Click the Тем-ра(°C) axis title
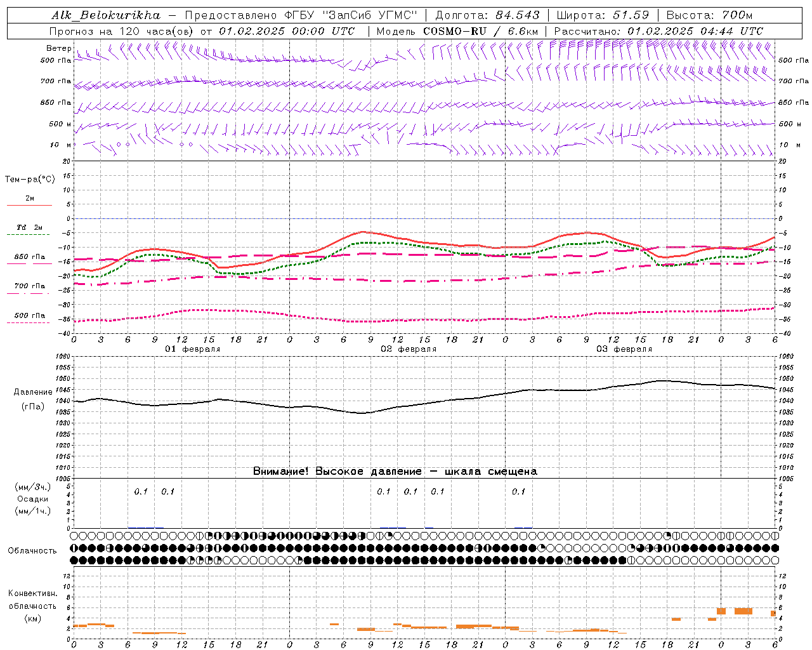 [30, 180]
